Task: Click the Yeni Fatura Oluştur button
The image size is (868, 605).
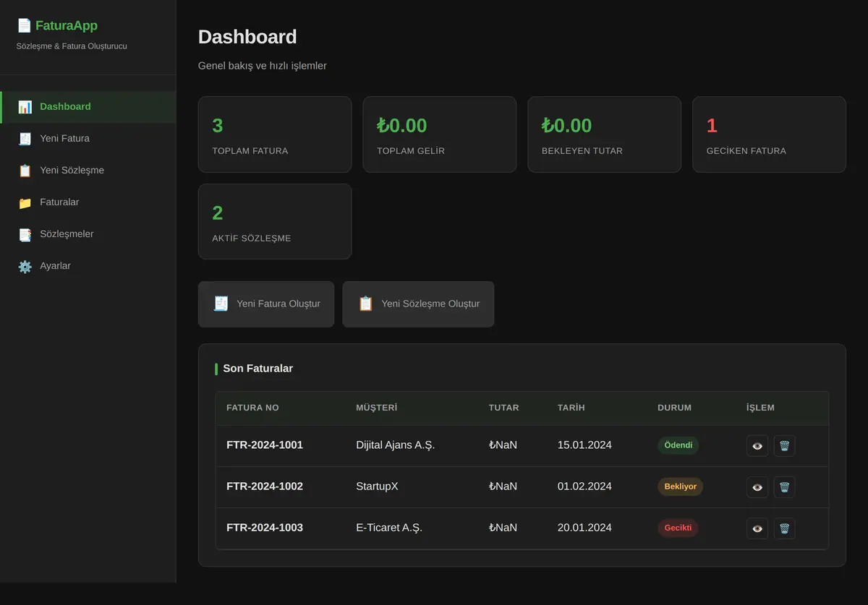Action: point(266,304)
